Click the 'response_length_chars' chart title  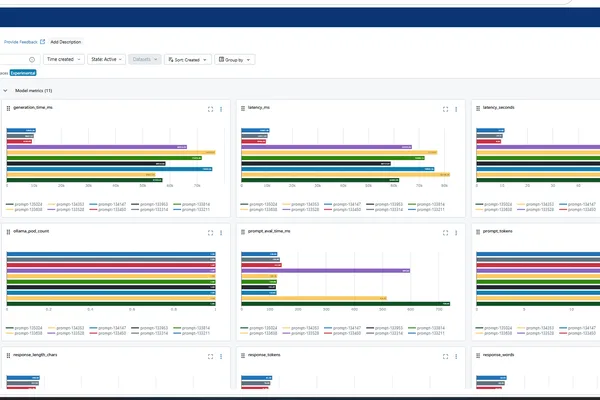coord(35,355)
